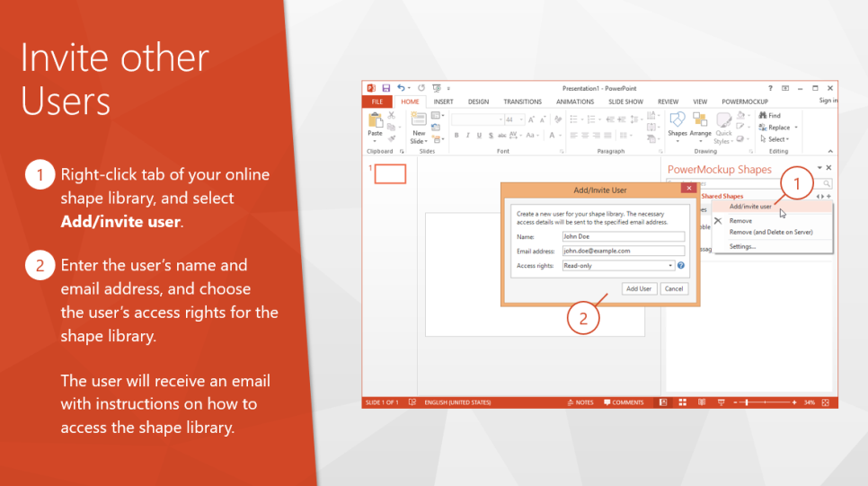Click NOTES in the status bar
This screenshot has height=486, width=868.
(x=580, y=402)
